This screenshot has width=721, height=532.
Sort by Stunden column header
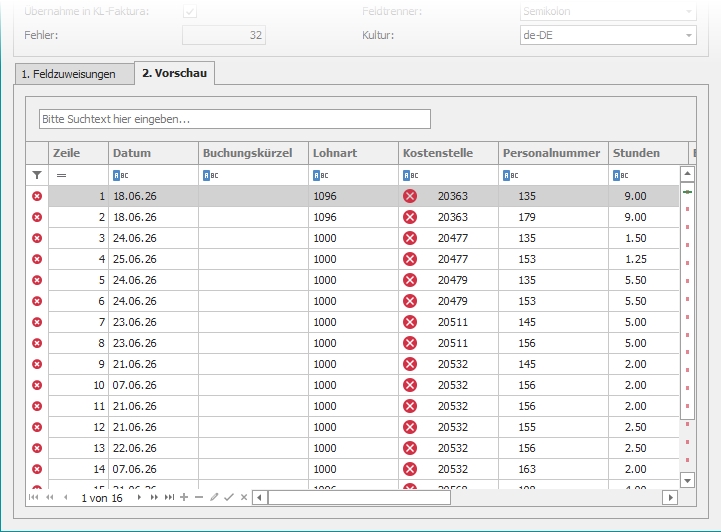coord(648,153)
